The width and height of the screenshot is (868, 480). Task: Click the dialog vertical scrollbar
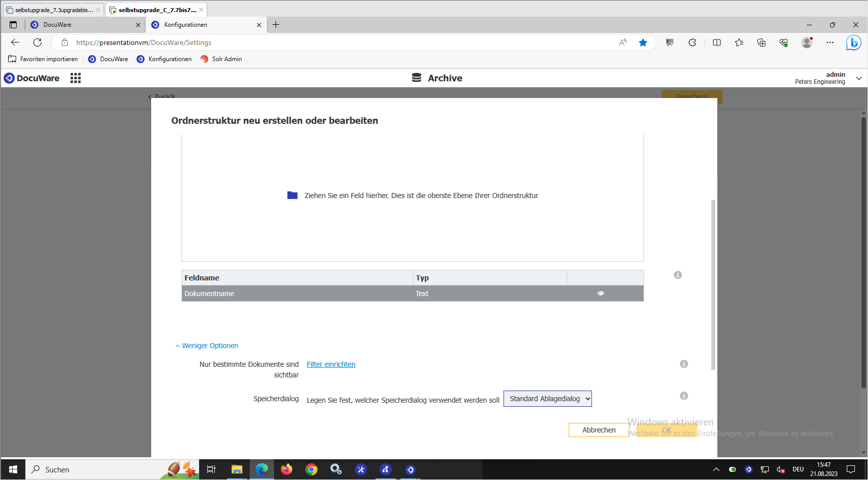click(x=713, y=283)
